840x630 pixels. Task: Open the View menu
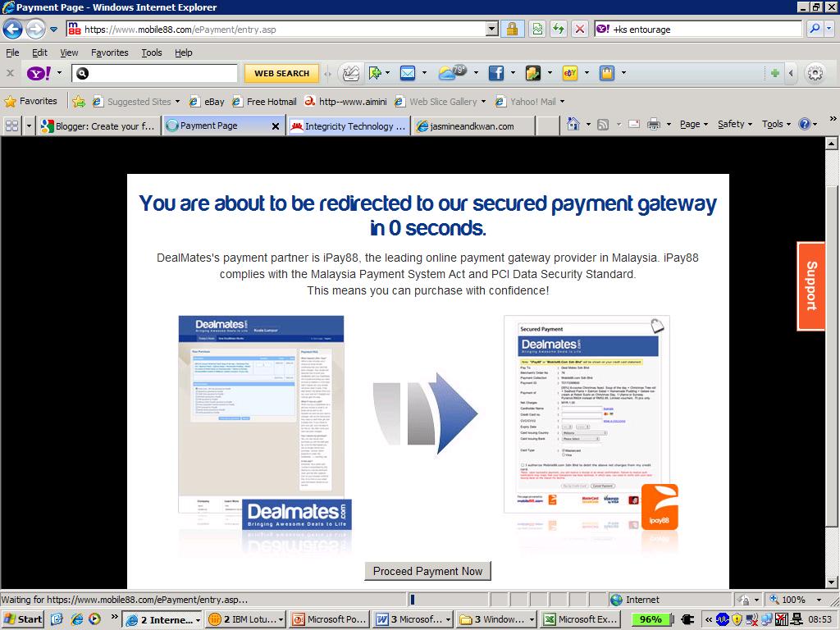click(69, 52)
